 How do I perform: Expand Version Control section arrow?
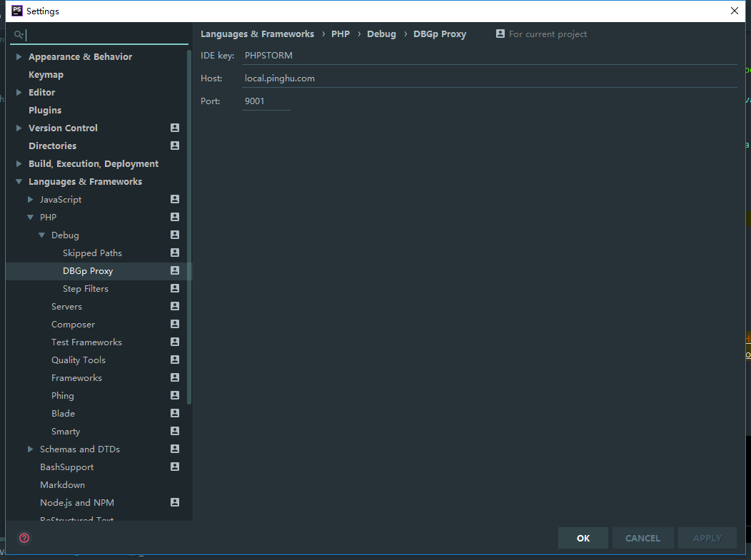coord(19,128)
